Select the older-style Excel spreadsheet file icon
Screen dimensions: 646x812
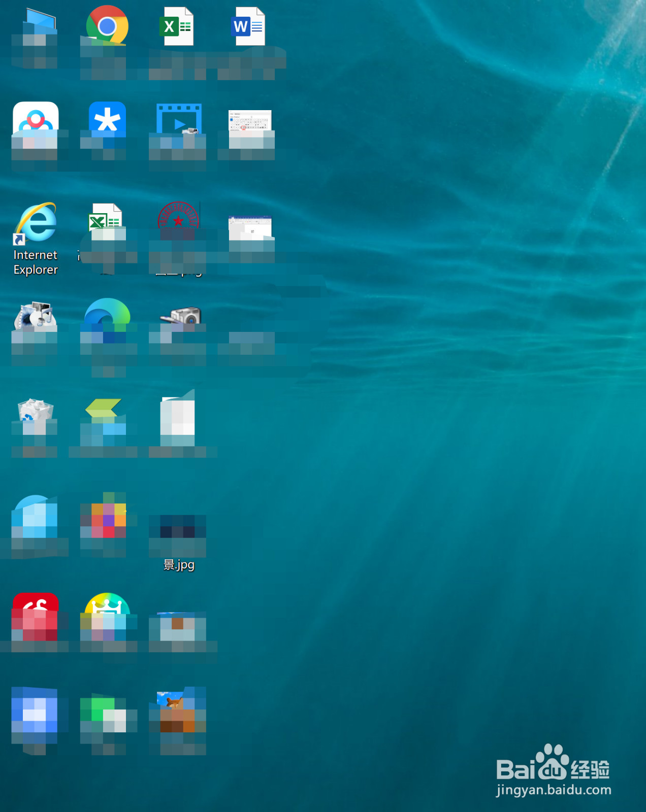pos(106,222)
